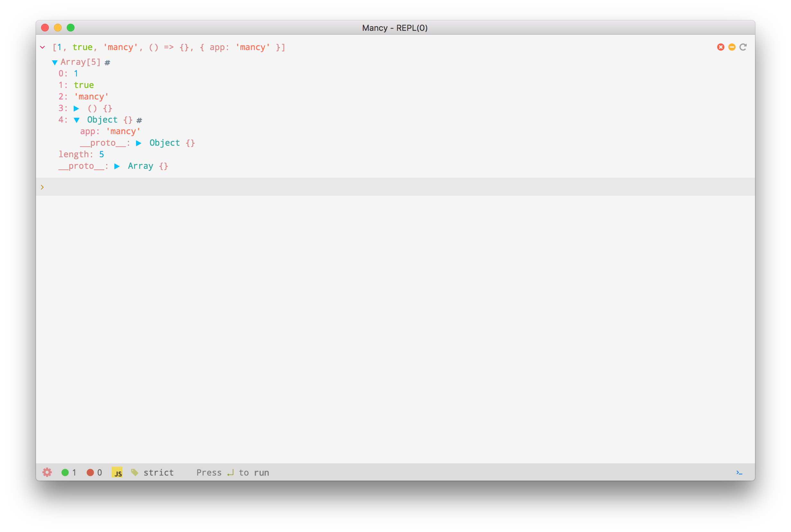Remove this REPL entry with red X

click(720, 47)
